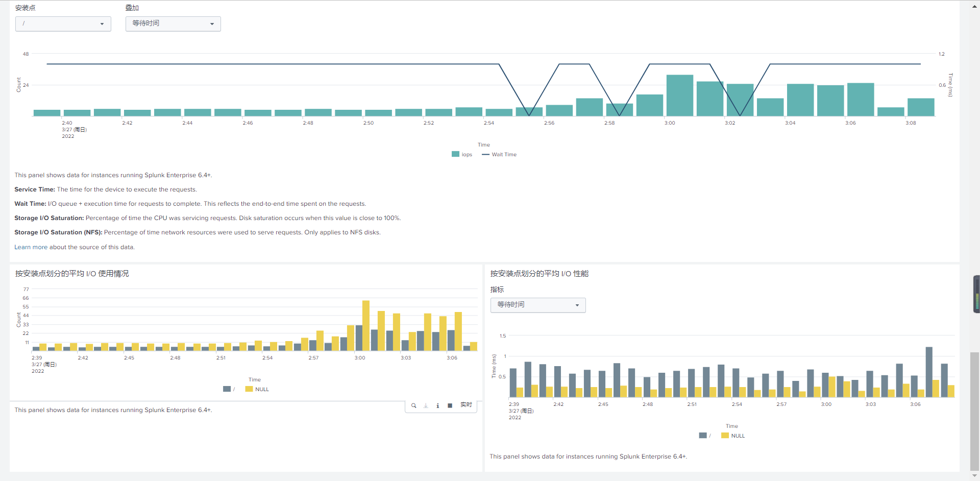Click the tallest iops bar near 3:00
This screenshot has height=481, width=980.
pyautogui.click(x=680, y=95)
